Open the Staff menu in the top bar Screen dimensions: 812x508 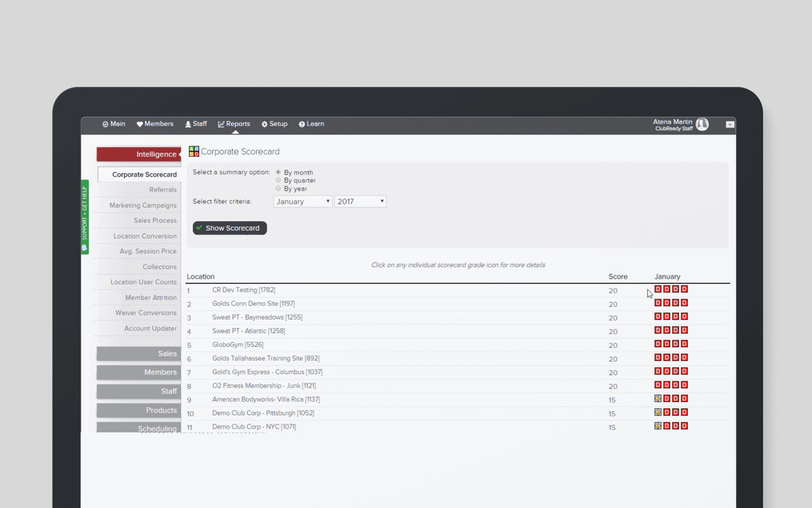point(196,124)
